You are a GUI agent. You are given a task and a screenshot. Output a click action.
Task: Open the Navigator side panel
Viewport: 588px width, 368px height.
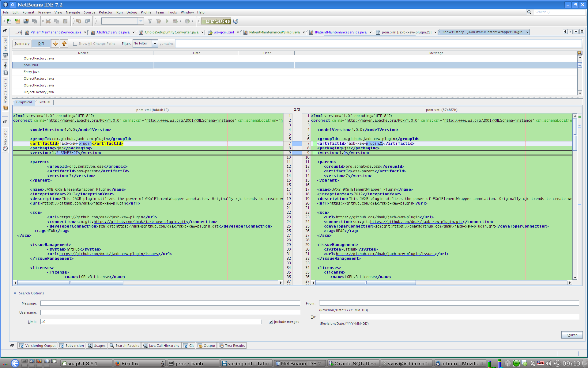point(5,140)
